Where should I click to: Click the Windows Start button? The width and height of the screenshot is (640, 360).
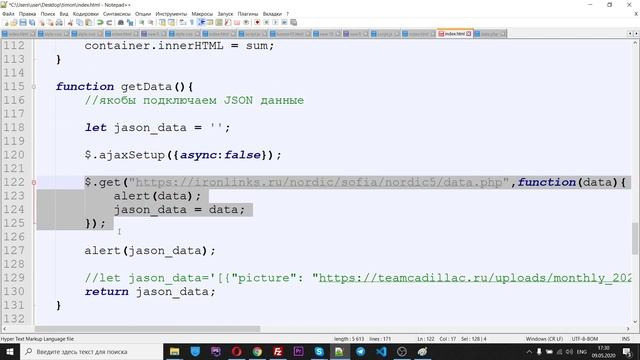[x=9, y=351]
